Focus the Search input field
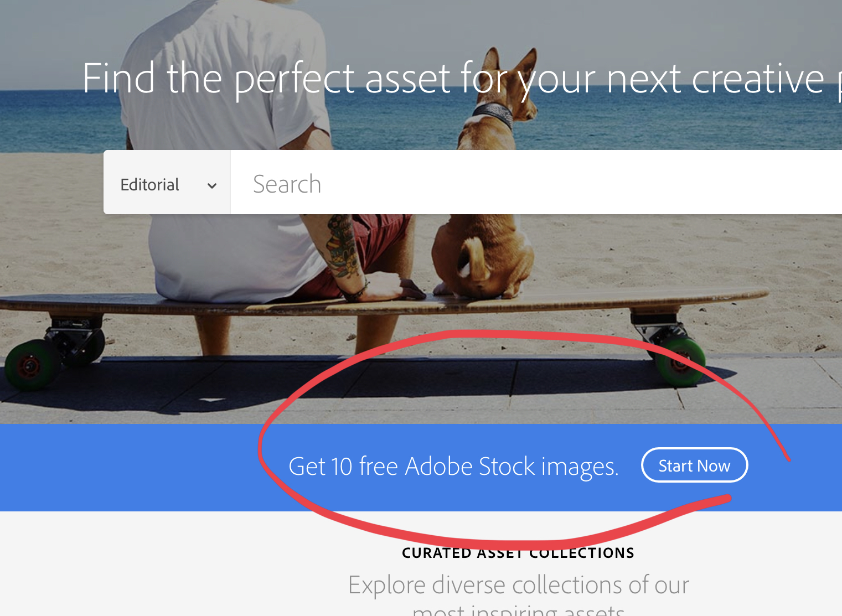This screenshot has width=842, height=616. click(x=536, y=182)
